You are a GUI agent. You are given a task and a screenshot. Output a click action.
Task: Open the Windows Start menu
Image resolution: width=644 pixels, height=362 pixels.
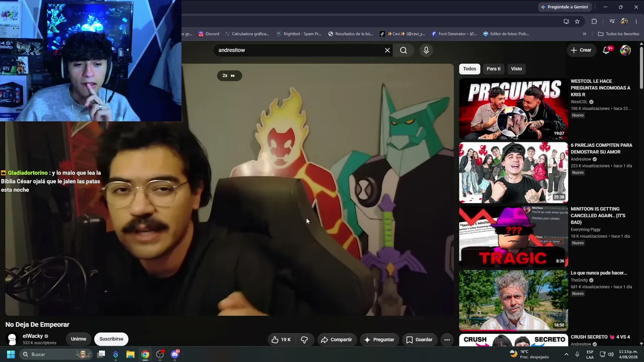click(11, 354)
